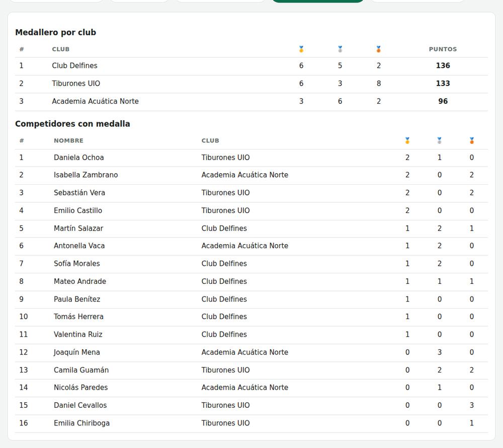
Task: Pick the Paula Benítez entry
Action: coord(77,299)
